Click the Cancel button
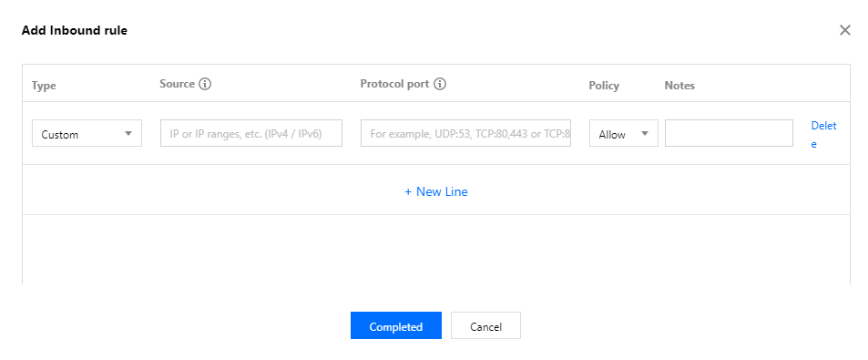The image size is (868, 360). click(485, 325)
